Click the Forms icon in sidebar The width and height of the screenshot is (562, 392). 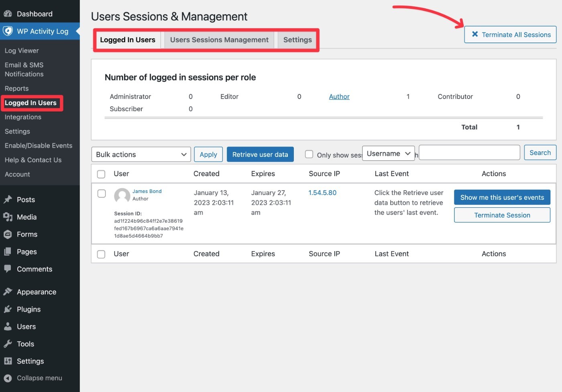[x=8, y=234]
